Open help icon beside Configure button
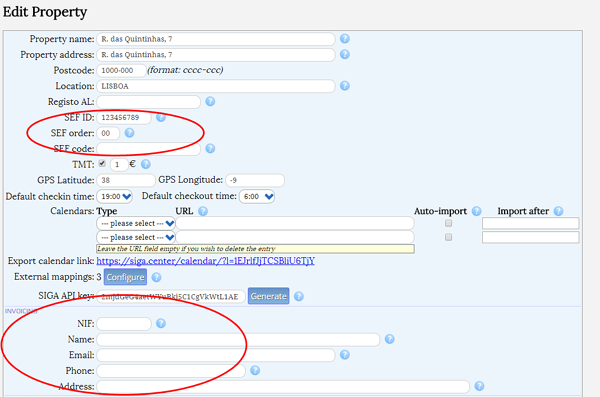The image size is (600, 397). 157,277
